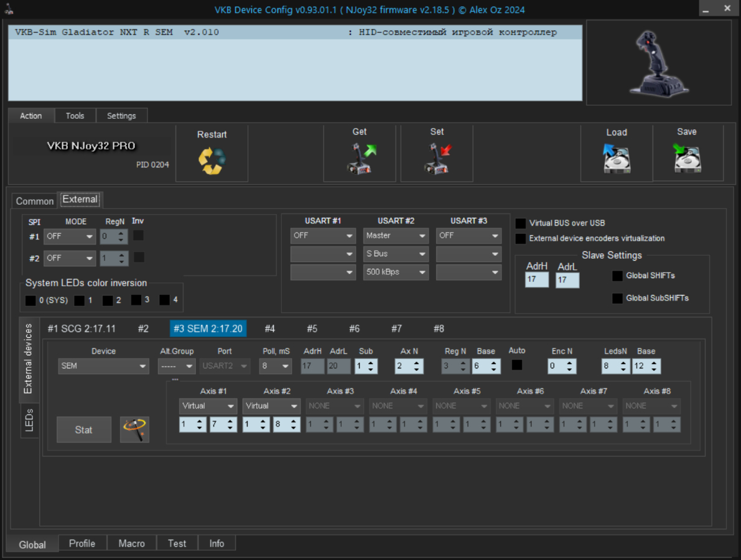741x560 pixels.
Task: Minimize the VKB Device Config window
Action: 706,9
